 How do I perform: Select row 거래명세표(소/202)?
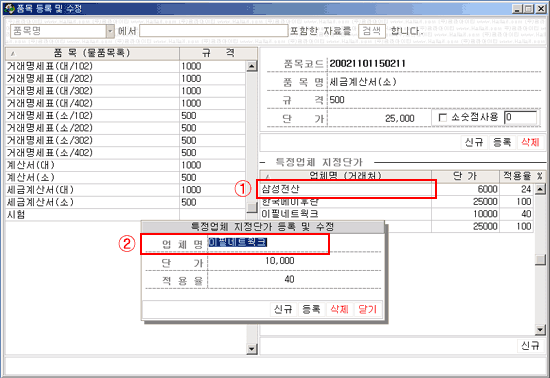click(x=125, y=128)
